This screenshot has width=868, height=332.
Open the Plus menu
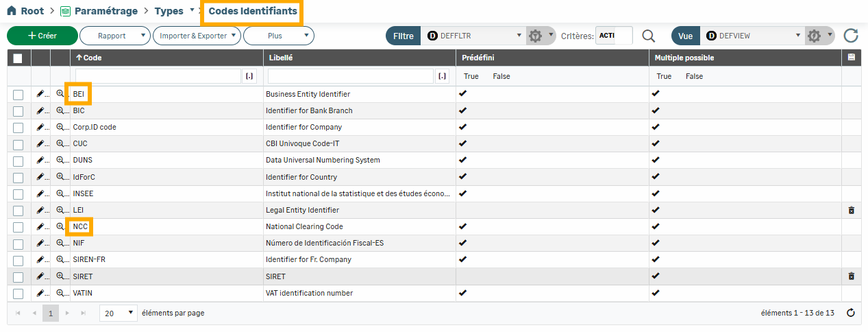click(278, 36)
